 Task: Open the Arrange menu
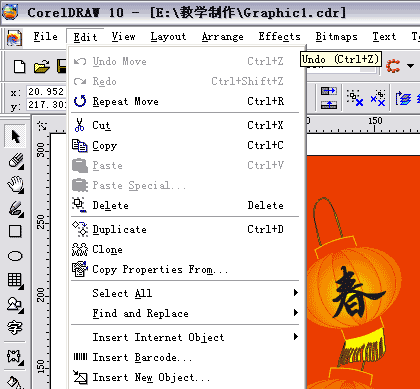(x=223, y=36)
